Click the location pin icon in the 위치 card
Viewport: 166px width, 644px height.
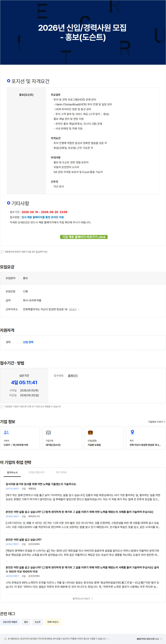(x=132, y=432)
